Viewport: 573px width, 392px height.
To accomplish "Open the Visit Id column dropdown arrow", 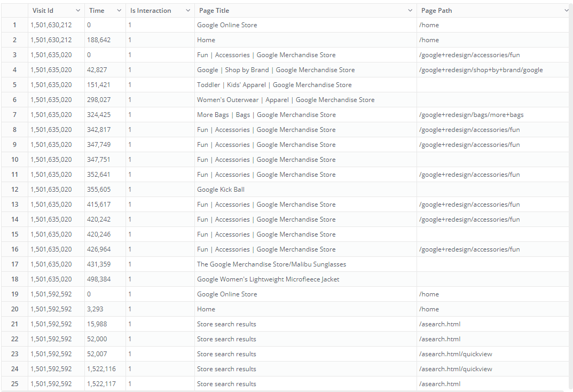I will click(x=78, y=11).
